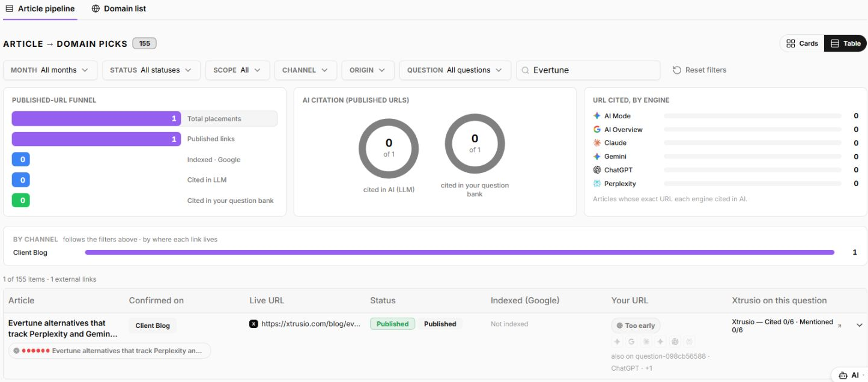Sort by the Indexed (Google) column header
Screen dimensions: 868x382
pos(525,300)
